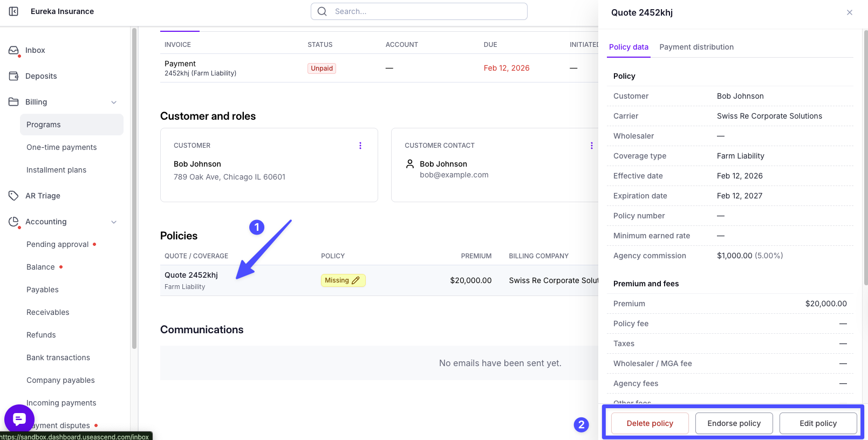Click the Accounting pie chart icon
The width and height of the screenshot is (868, 440).
13,222
